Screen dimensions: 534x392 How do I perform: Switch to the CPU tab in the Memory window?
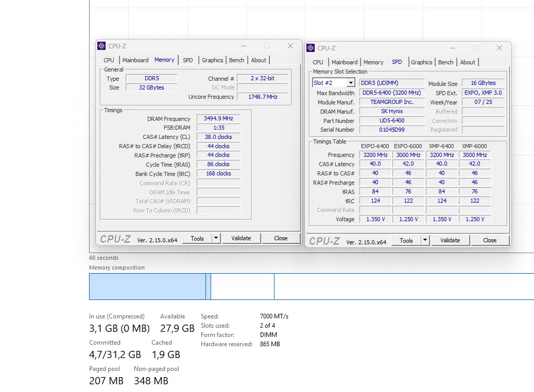pos(109,60)
